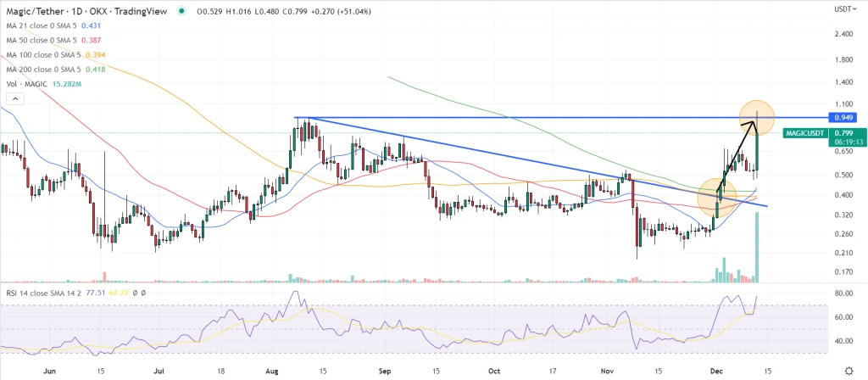Click the 1.100 price axis label
Screen dimensions: 868x380
[x=843, y=103]
